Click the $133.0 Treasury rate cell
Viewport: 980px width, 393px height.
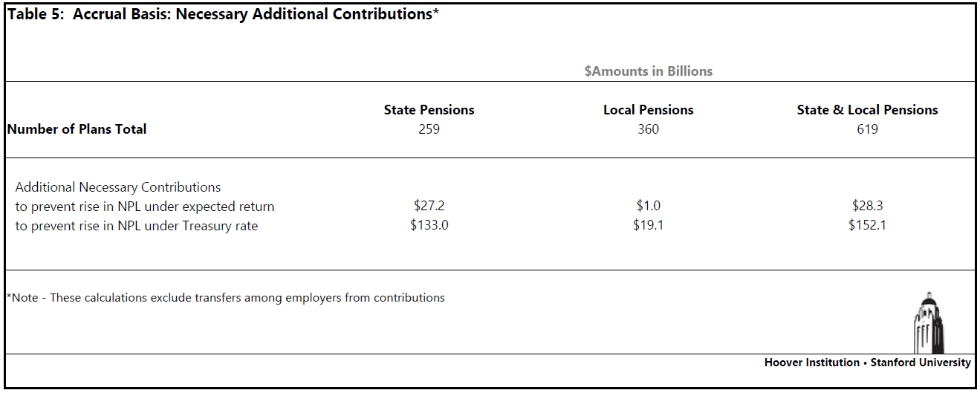pos(429,225)
